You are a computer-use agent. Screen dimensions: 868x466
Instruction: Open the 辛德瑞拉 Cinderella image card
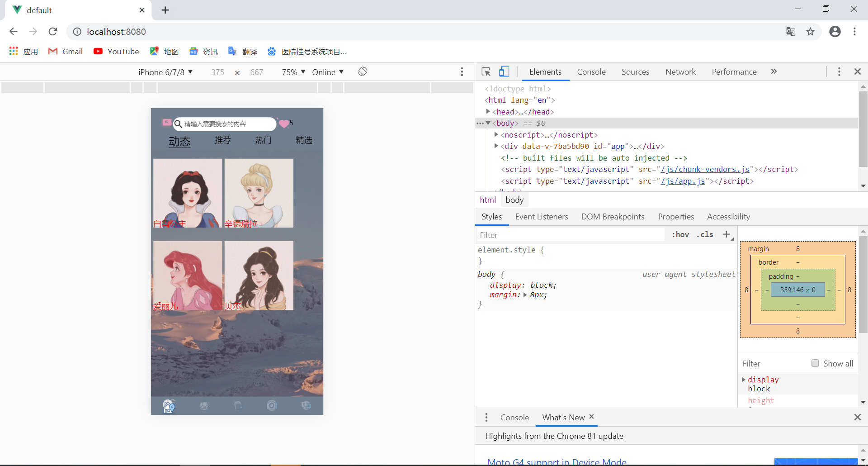(259, 193)
